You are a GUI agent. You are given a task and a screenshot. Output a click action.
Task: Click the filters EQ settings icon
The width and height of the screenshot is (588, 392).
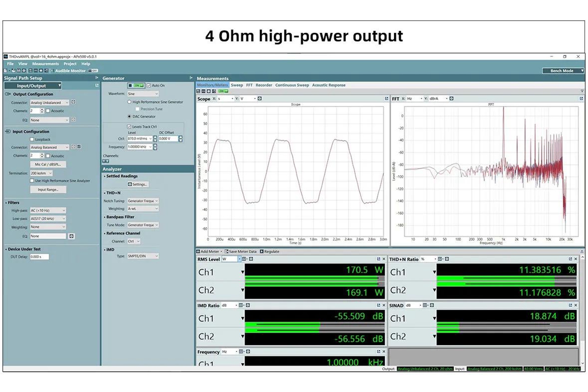pyautogui.click(x=71, y=236)
